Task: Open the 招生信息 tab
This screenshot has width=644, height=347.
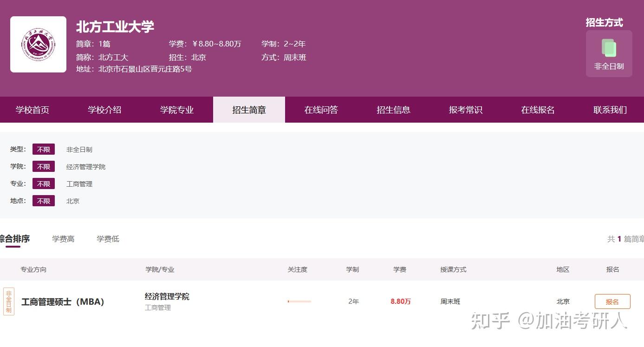Action: click(x=393, y=110)
